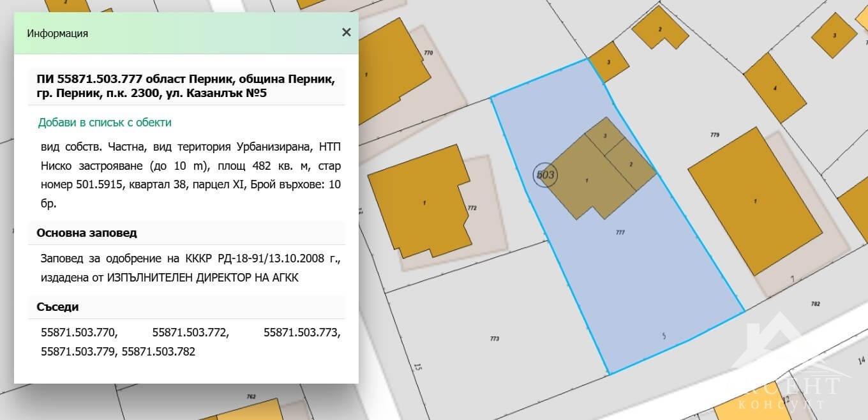Select building 2 inside the highlighted parcel

(630, 164)
